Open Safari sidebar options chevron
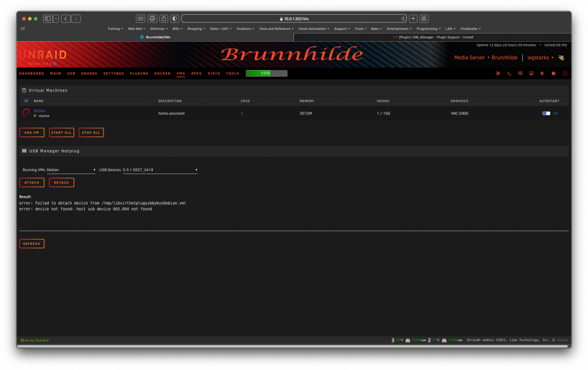The height and width of the screenshot is (370, 588). pos(56,18)
